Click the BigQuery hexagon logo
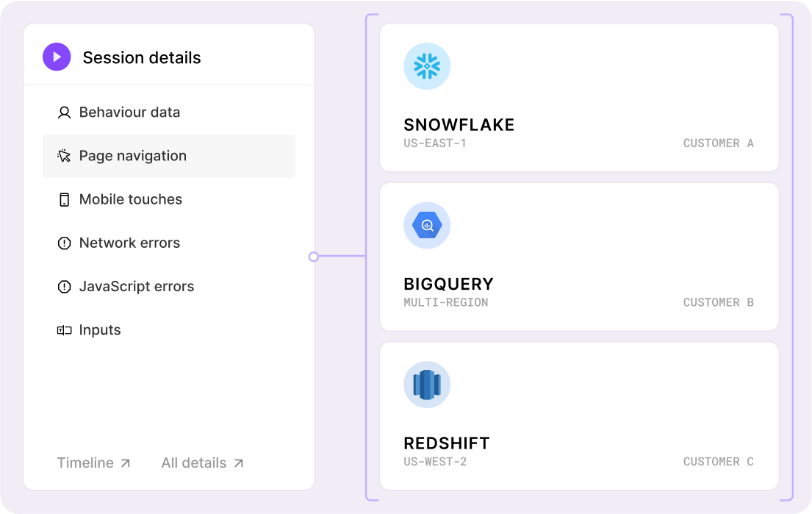The image size is (812, 514). point(427,226)
